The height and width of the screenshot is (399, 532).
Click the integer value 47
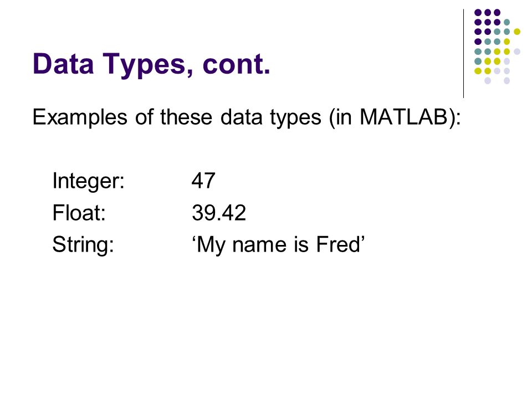[x=203, y=181]
